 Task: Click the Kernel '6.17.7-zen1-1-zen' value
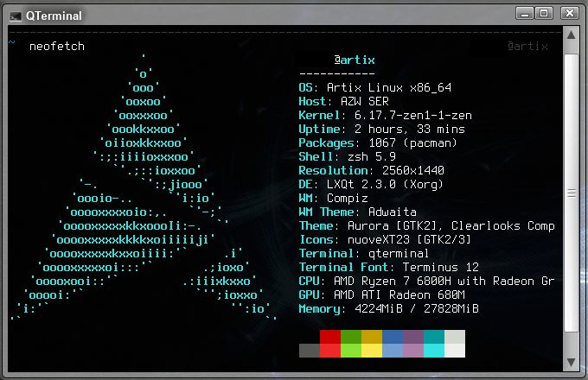coord(412,116)
